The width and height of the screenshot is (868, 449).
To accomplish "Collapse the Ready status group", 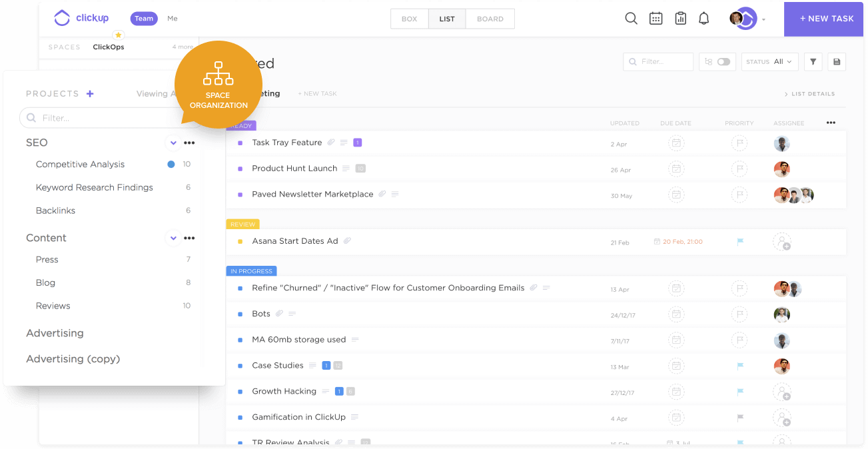I will [x=241, y=125].
